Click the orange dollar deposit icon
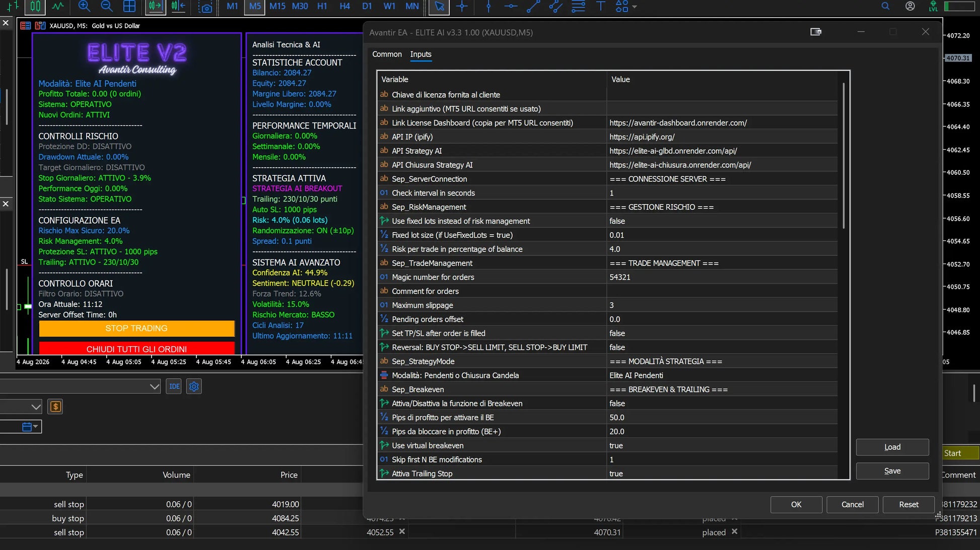The width and height of the screenshot is (980, 550). click(55, 406)
